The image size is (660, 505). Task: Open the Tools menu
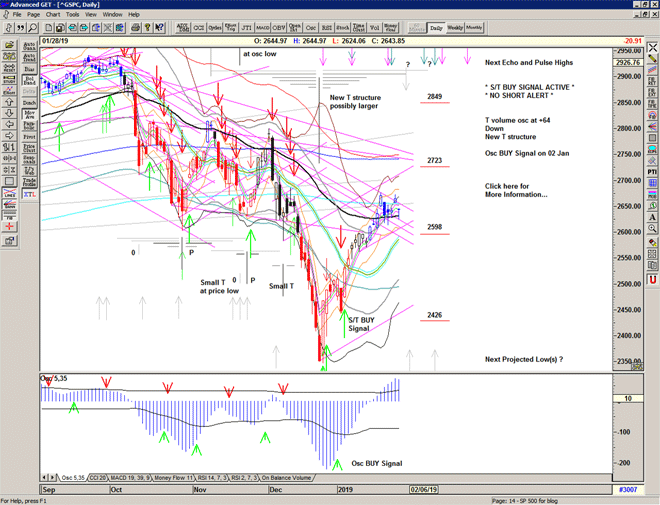pyautogui.click(x=73, y=15)
